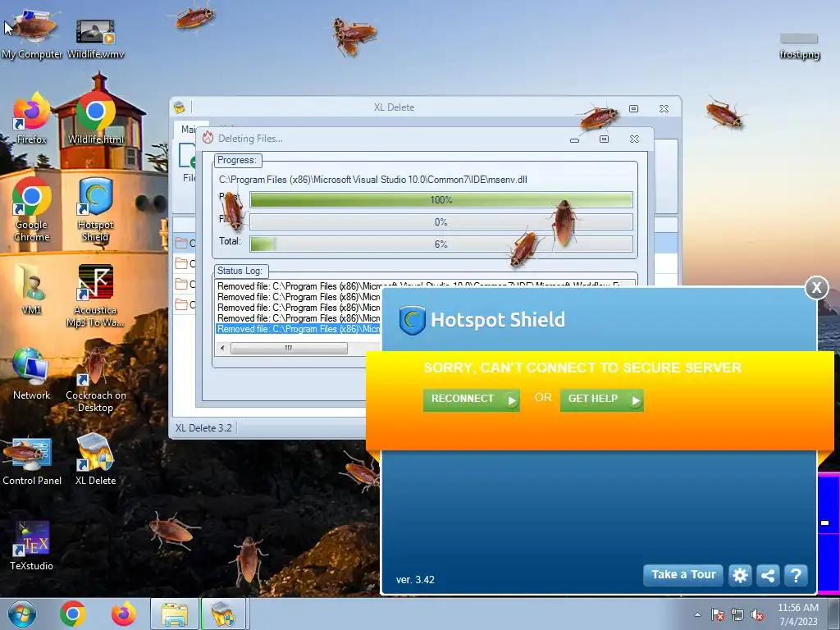840x630 pixels.
Task: Open Control Panel desktop icon
Action: coord(31,461)
